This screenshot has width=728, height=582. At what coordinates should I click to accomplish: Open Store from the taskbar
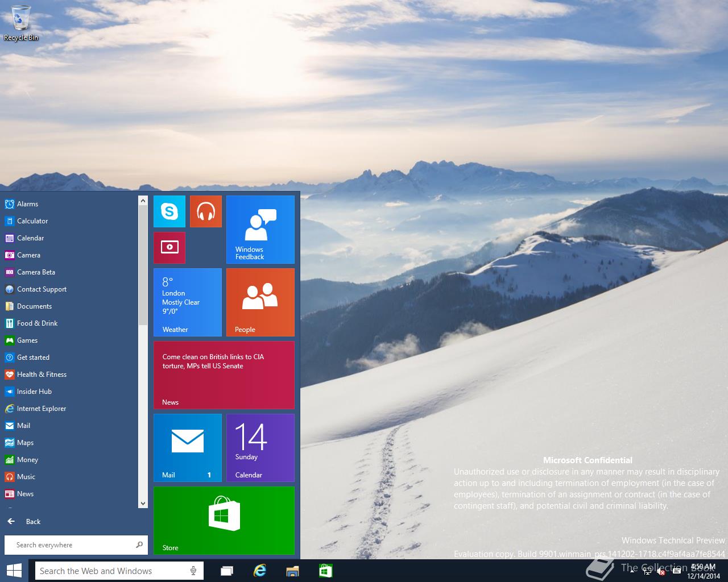click(x=325, y=571)
